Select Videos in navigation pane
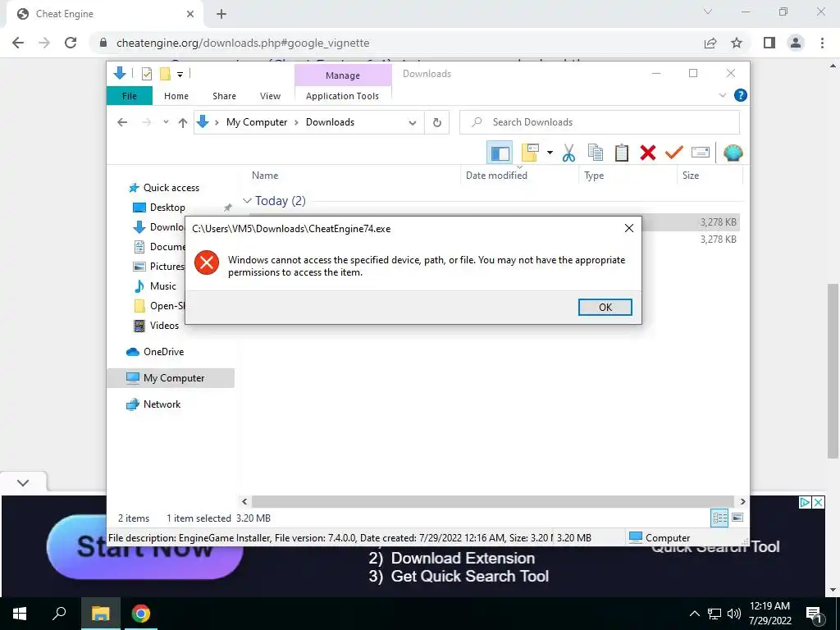The image size is (840, 630). click(x=164, y=325)
